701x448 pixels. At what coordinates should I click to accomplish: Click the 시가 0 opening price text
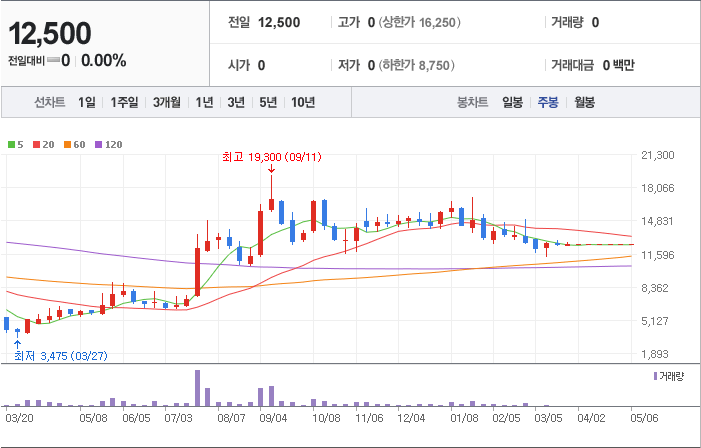point(246,65)
